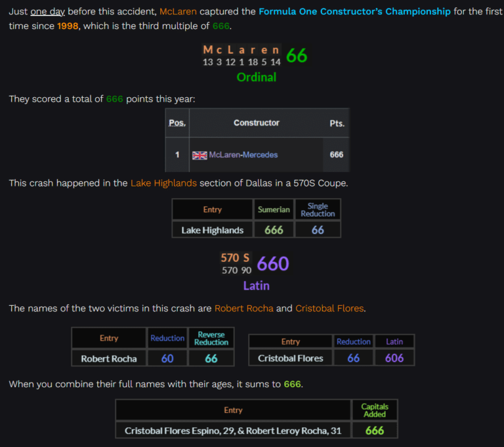Image resolution: width=504 pixels, height=447 pixels.
Task: Click the underlined 'one day' text
Action: click(47, 12)
